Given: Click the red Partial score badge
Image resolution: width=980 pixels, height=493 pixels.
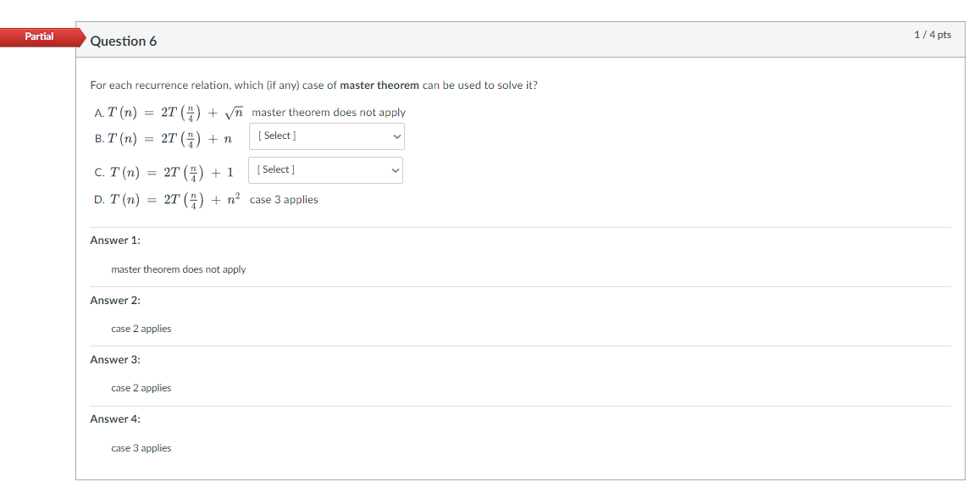Looking at the screenshot, I should click(x=39, y=37).
